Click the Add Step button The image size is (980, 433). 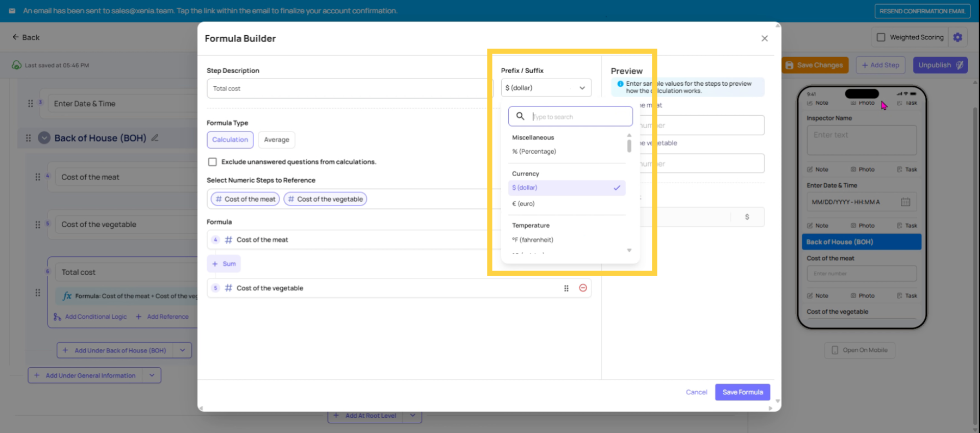coord(880,65)
